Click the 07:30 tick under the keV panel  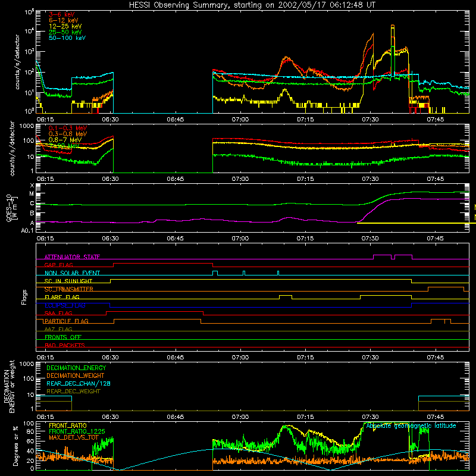point(370,120)
